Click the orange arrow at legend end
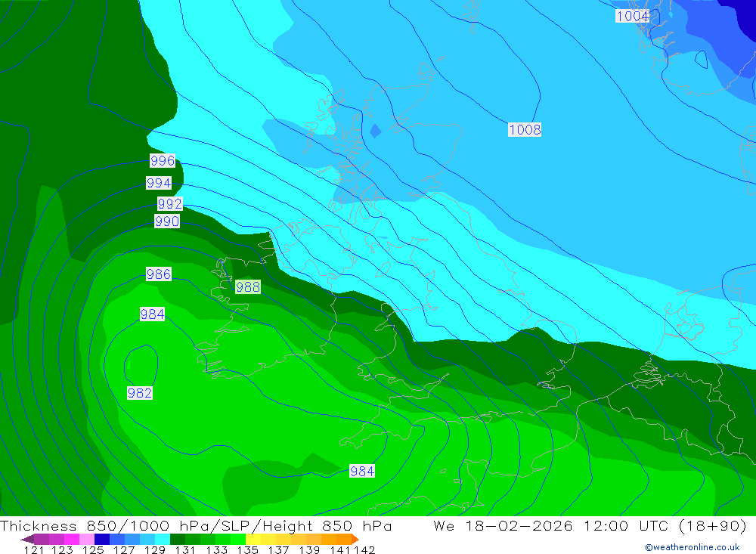 coord(355,539)
